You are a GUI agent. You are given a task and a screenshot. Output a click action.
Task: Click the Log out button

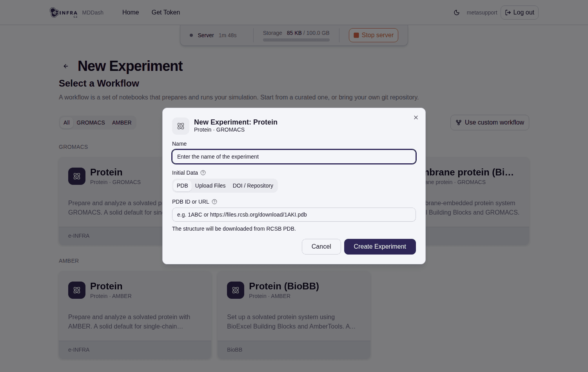pyautogui.click(x=519, y=13)
